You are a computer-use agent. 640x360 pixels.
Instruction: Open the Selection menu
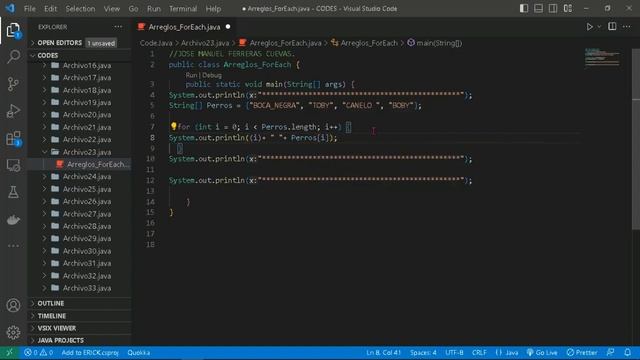[80, 9]
